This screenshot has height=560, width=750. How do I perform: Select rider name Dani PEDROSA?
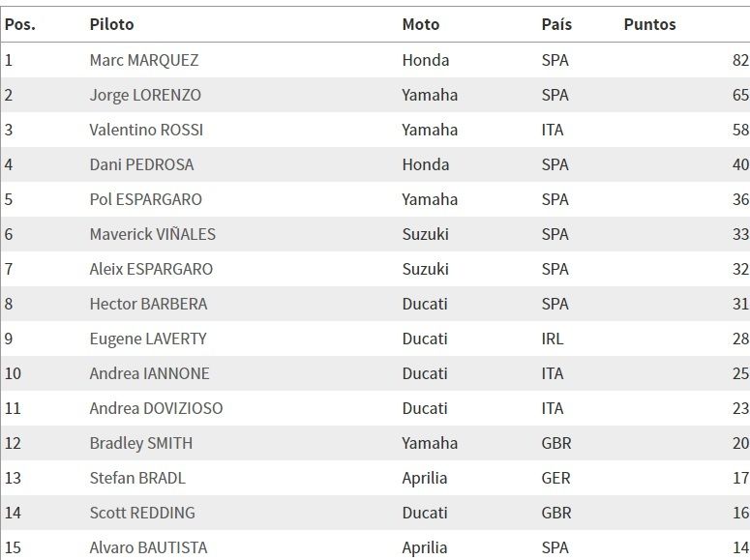pos(141,164)
